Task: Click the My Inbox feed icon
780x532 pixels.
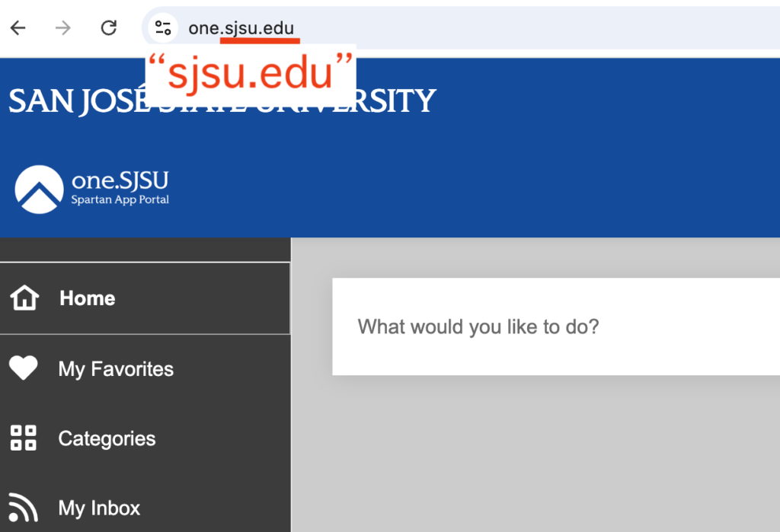Action: point(23,508)
